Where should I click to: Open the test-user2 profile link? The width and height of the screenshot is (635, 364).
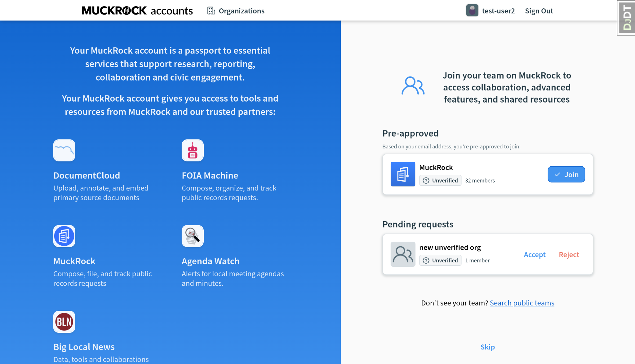[x=491, y=11]
